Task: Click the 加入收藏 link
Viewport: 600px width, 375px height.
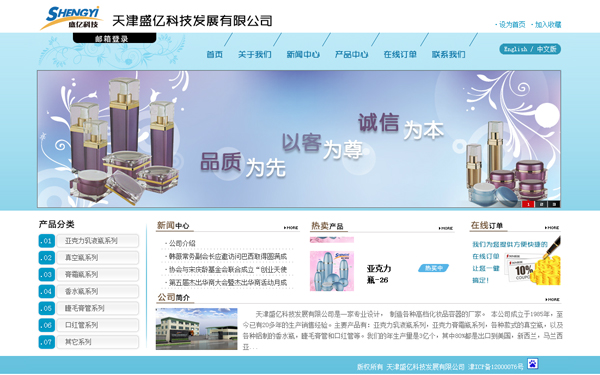Action: point(546,24)
